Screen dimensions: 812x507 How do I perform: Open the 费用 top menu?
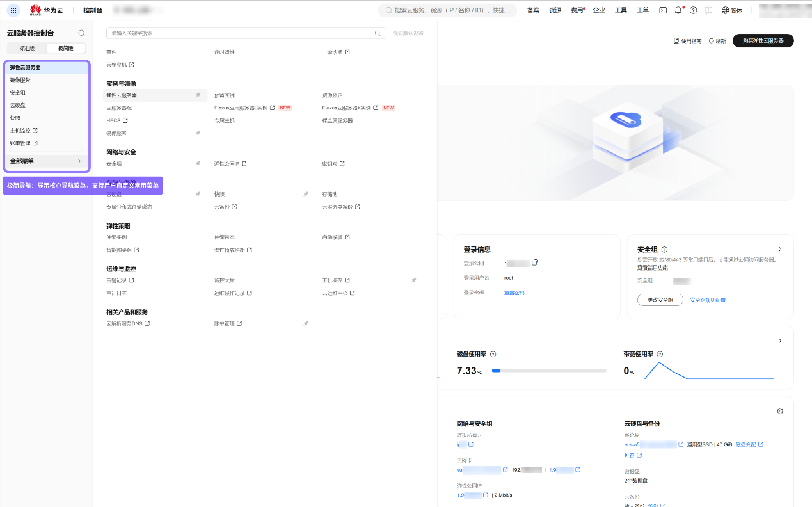577,10
